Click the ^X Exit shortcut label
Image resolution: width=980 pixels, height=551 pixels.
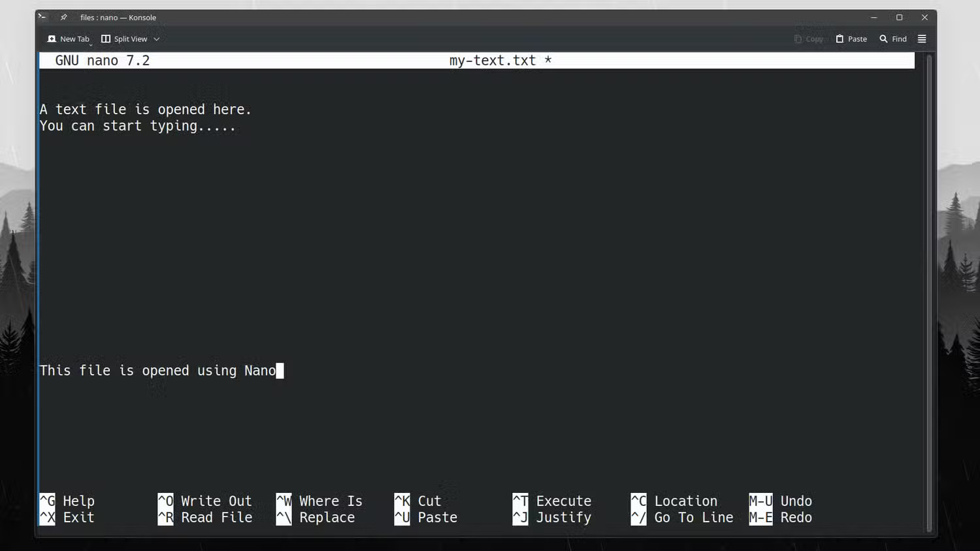(x=67, y=518)
